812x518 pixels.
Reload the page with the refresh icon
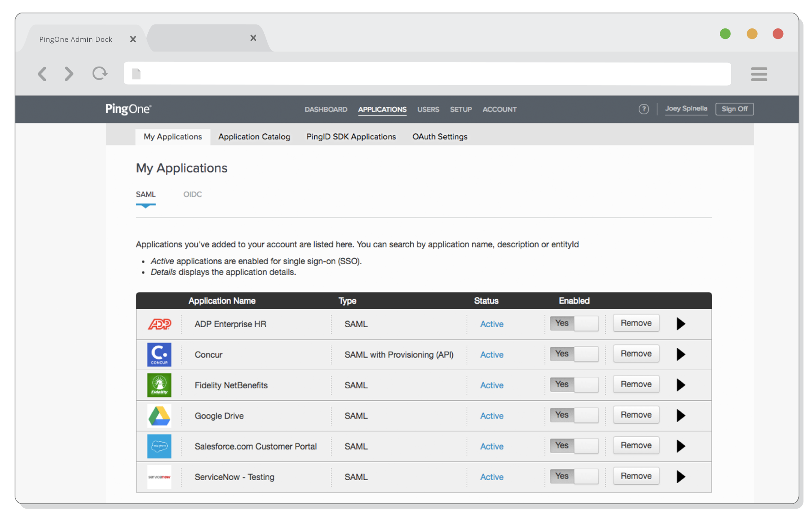[99, 73]
